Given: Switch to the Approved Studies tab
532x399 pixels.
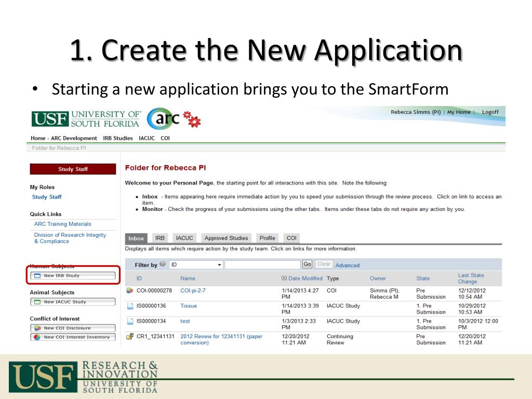Looking at the screenshot, I should (x=226, y=238).
